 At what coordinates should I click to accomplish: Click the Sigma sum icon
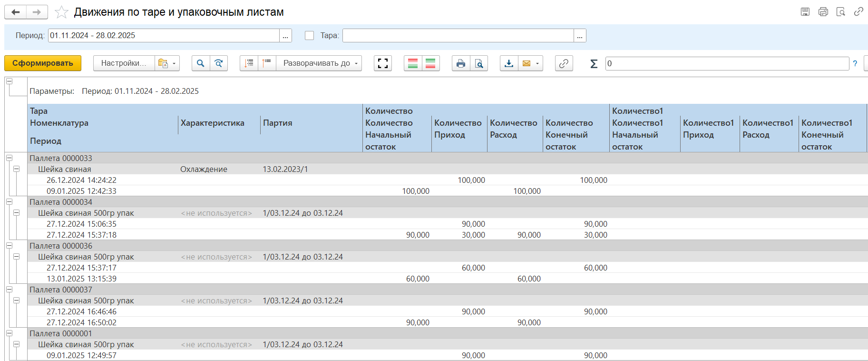click(594, 63)
